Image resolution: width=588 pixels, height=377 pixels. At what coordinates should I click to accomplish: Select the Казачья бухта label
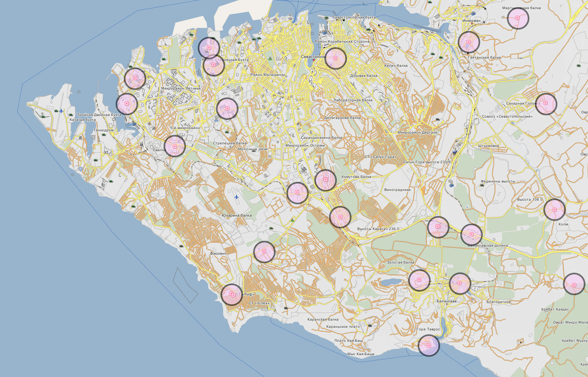(x=82, y=120)
